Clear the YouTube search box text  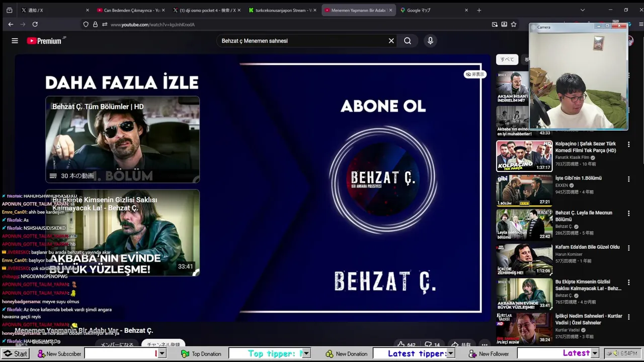click(x=391, y=41)
